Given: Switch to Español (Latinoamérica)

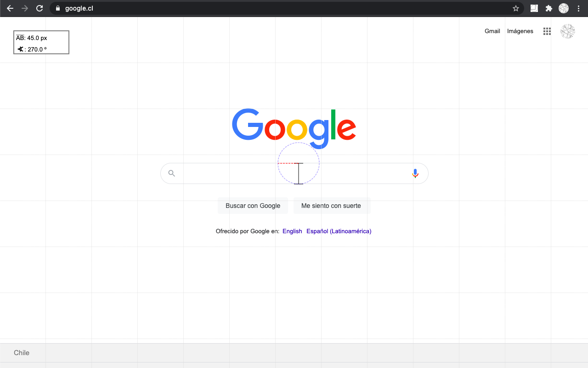Looking at the screenshot, I should [x=339, y=231].
